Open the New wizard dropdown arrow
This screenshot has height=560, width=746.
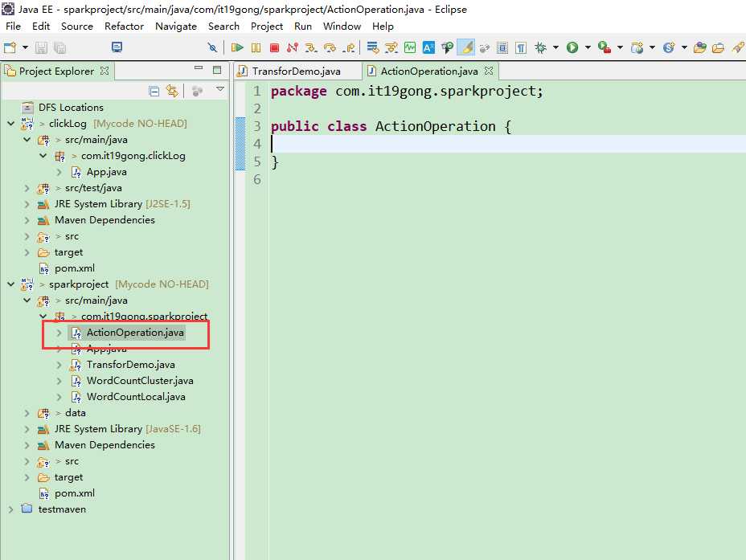click(25, 47)
